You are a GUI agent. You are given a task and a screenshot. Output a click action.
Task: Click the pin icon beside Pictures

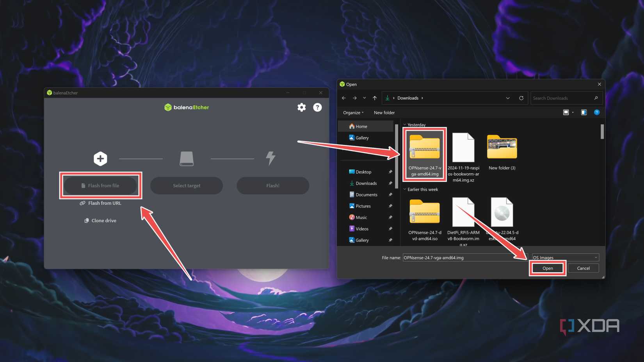pyautogui.click(x=390, y=206)
